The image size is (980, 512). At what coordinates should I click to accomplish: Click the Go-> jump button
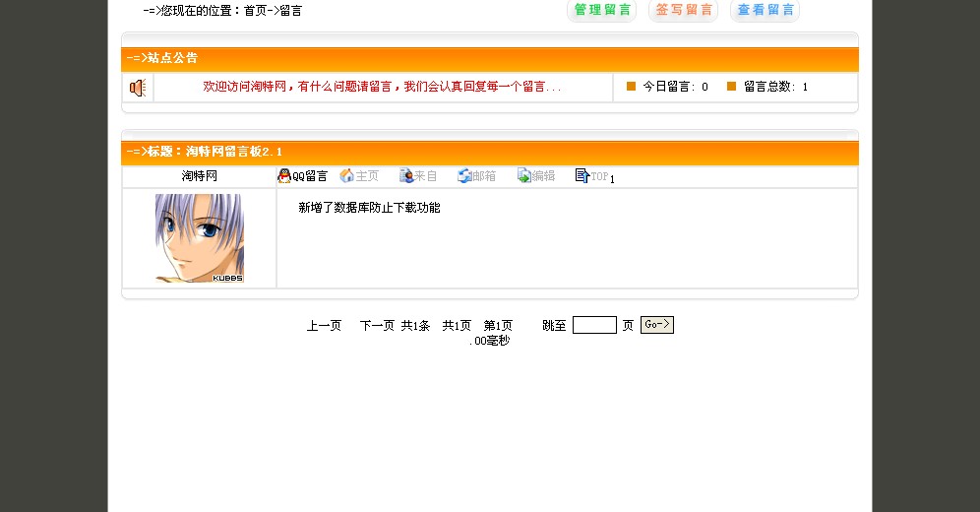coord(657,325)
